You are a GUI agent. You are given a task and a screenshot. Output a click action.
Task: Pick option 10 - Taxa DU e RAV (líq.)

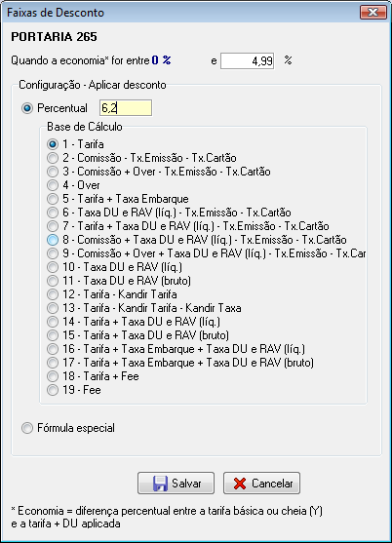pos(53,267)
